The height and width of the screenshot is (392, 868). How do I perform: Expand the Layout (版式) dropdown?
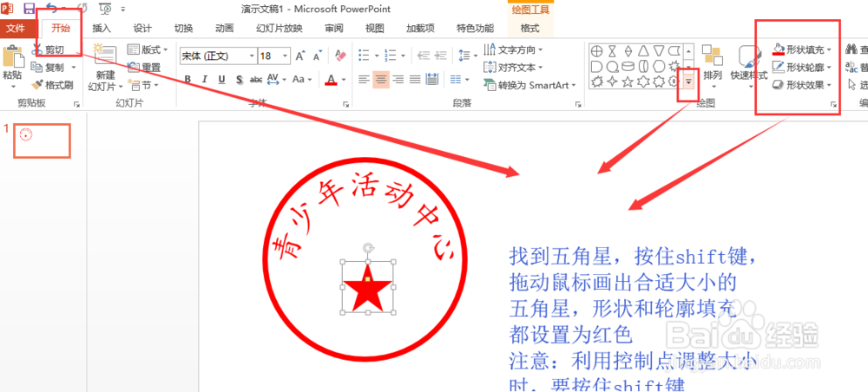click(148, 49)
